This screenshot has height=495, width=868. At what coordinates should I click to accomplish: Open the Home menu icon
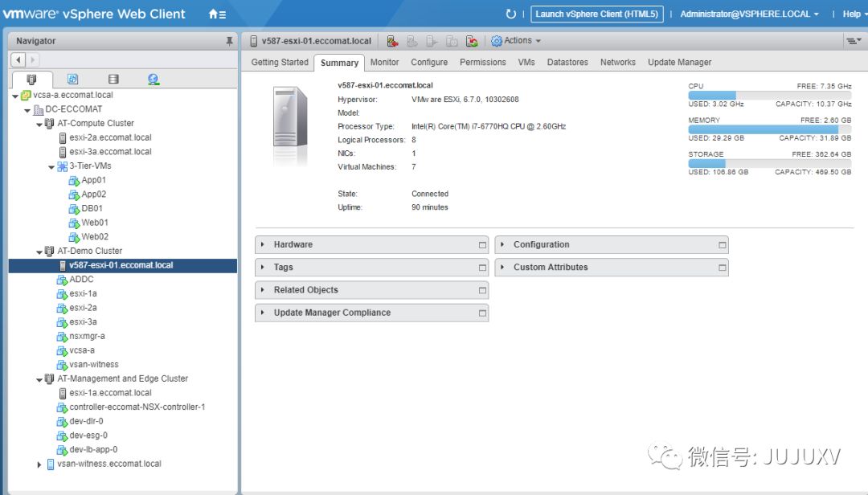217,14
